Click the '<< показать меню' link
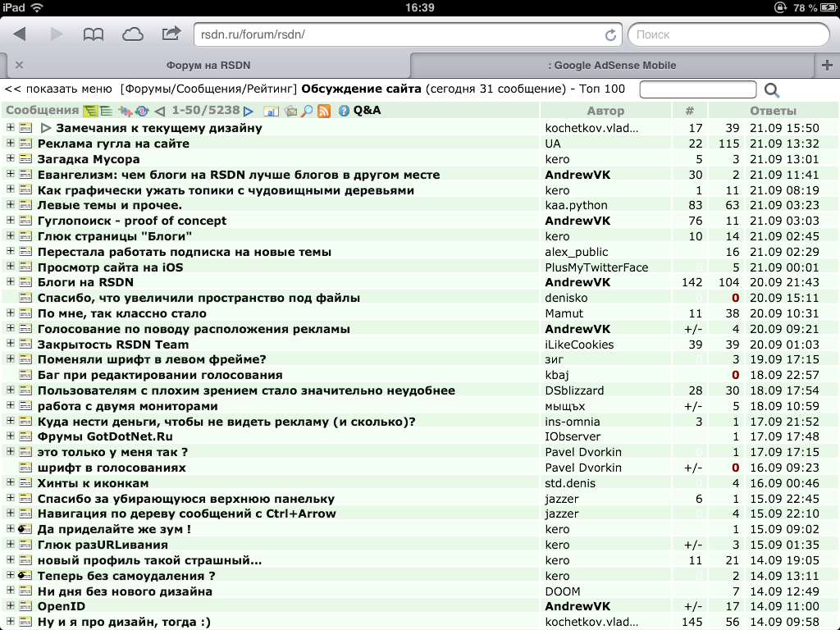This screenshot has width=840, height=630. click(x=58, y=89)
